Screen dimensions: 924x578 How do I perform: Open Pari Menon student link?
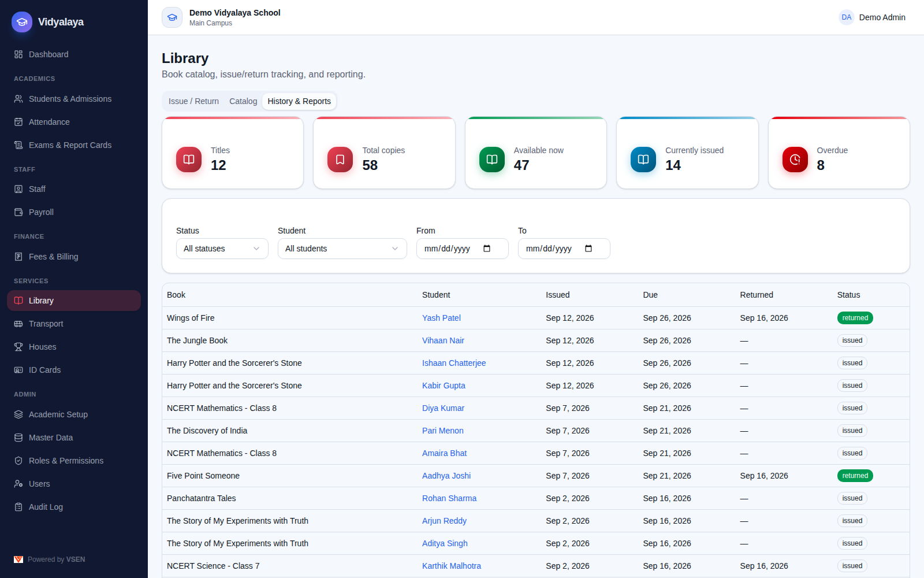coord(442,431)
